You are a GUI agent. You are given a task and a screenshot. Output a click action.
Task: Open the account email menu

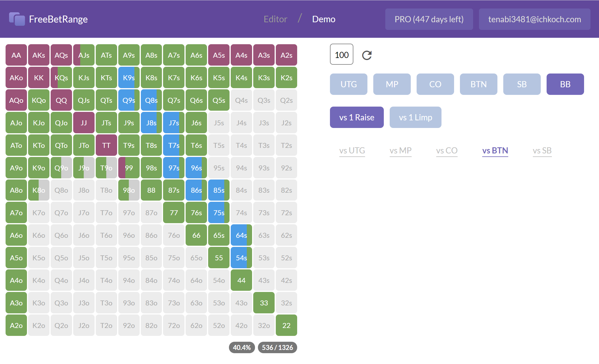point(534,19)
